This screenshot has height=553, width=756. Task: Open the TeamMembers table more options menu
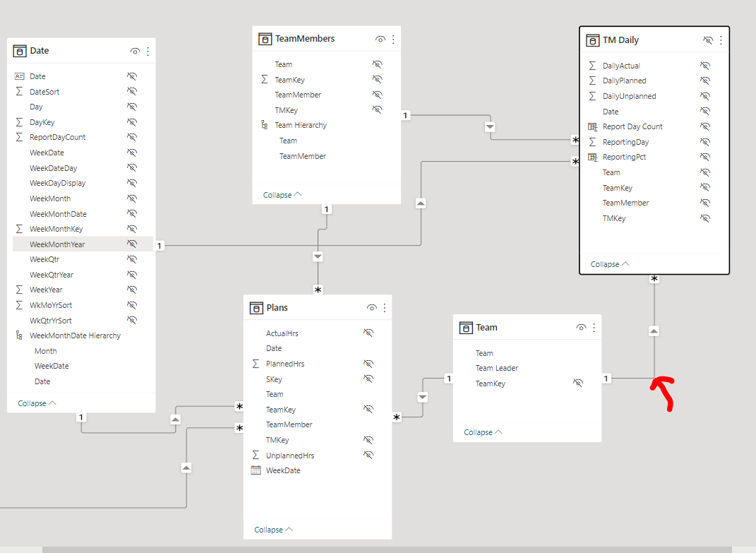(393, 40)
